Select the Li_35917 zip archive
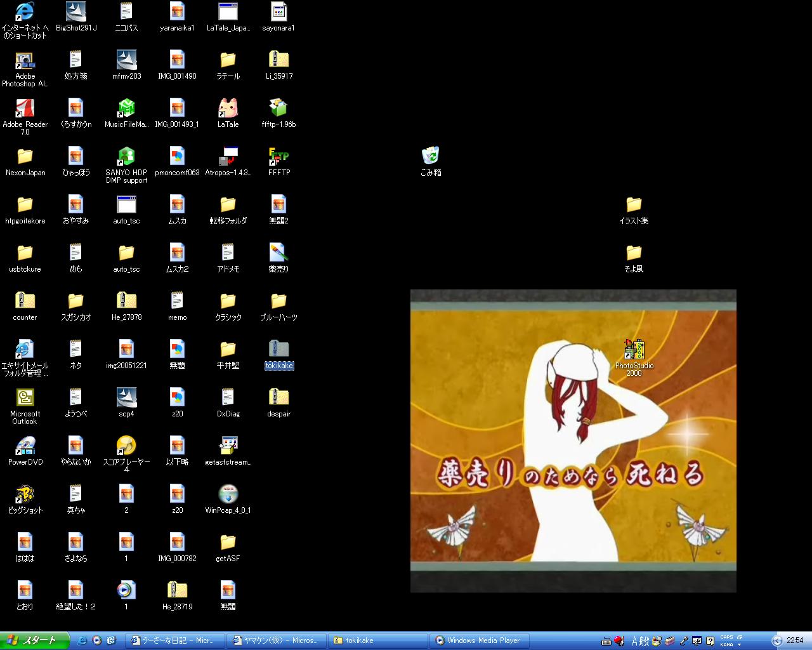This screenshot has width=812, height=650. 279,65
